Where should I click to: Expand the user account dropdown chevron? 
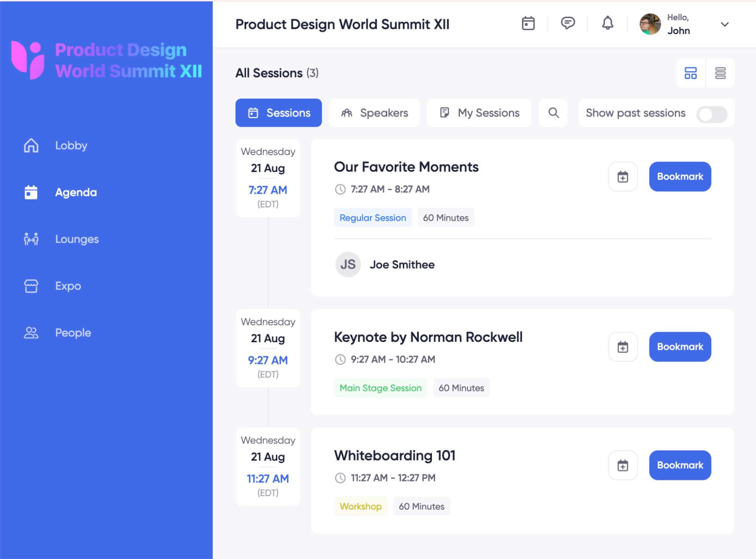(725, 25)
